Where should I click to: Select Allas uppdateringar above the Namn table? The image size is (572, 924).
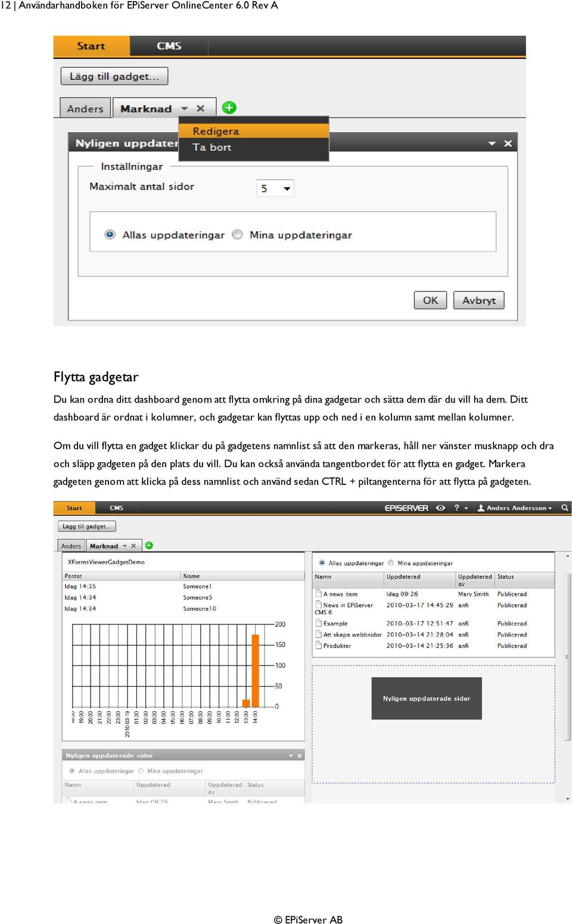click(x=322, y=563)
